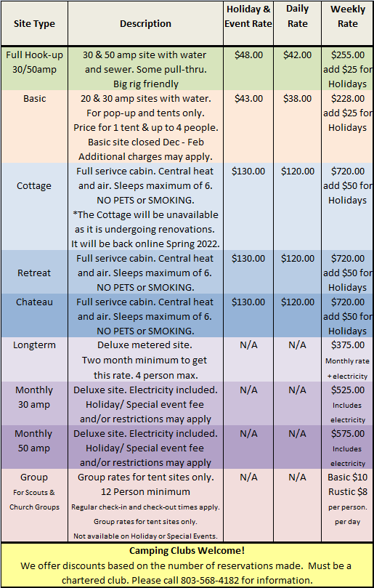
Task: Click the Monthly 50 amp cell
Action: [34, 446]
